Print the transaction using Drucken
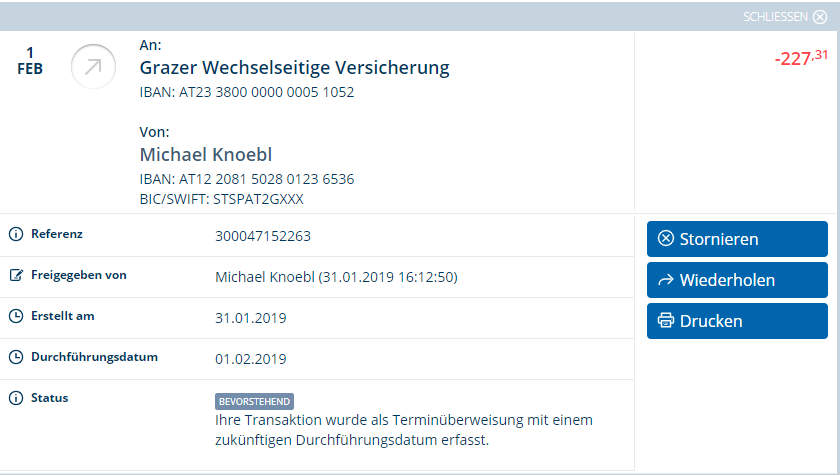Viewport: 840px width, 475px height. pyautogui.click(x=737, y=321)
